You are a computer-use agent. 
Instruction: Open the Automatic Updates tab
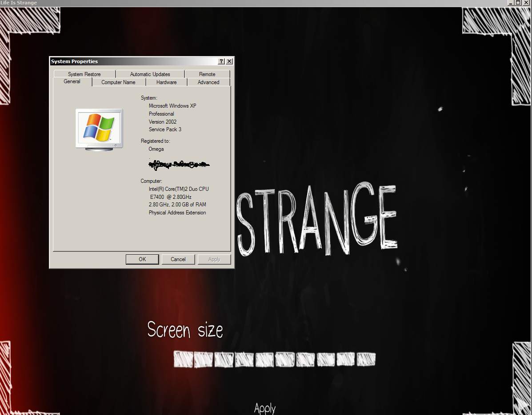(x=150, y=74)
